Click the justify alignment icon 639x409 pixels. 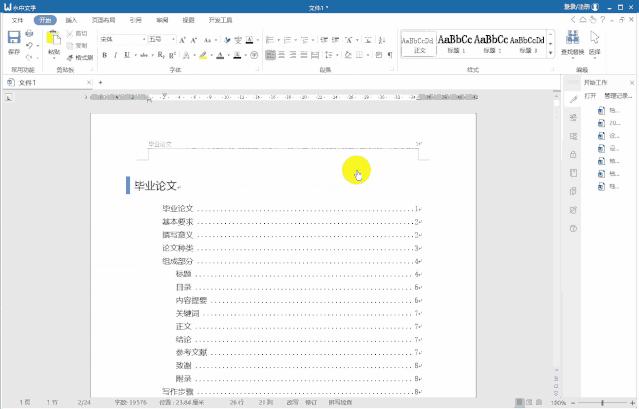pyautogui.click(x=304, y=55)
